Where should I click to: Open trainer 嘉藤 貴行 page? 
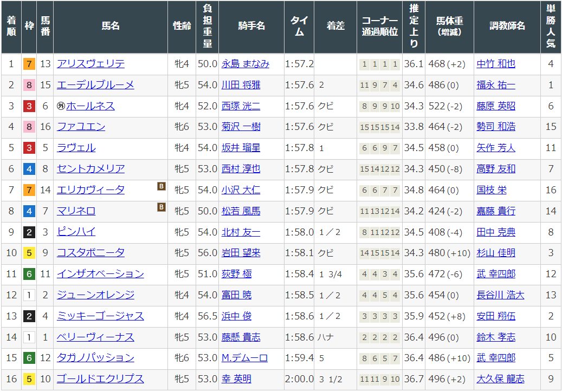pyautogui.click(x=496, y=211)
